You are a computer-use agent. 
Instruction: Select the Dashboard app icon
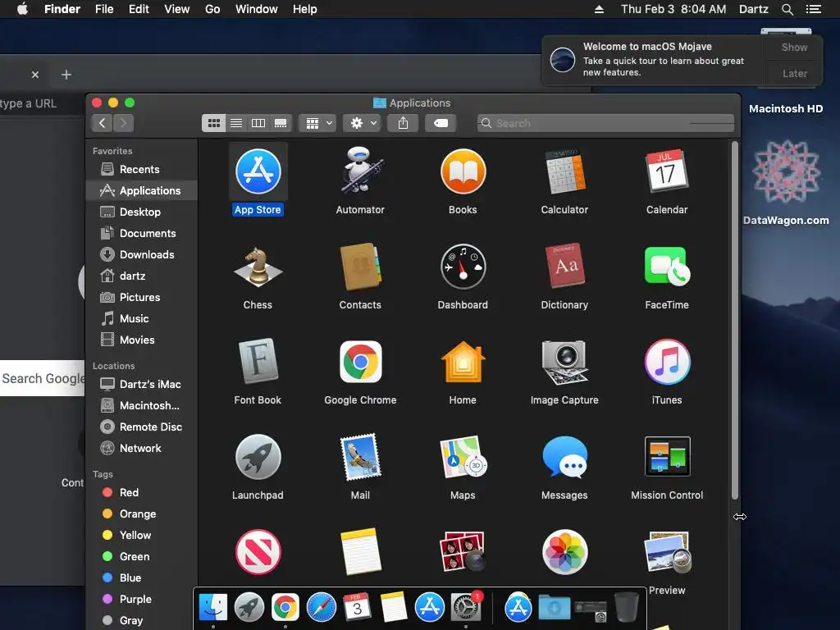(463, 267)
